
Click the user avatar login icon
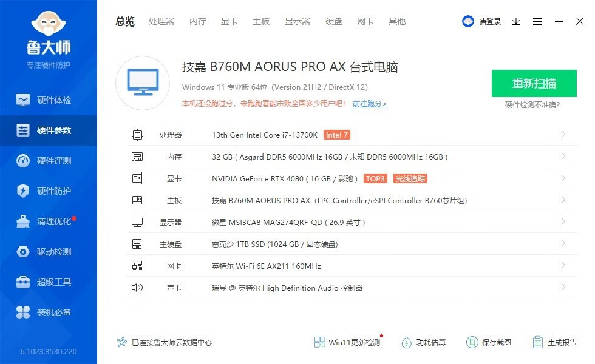click(468, 21)
